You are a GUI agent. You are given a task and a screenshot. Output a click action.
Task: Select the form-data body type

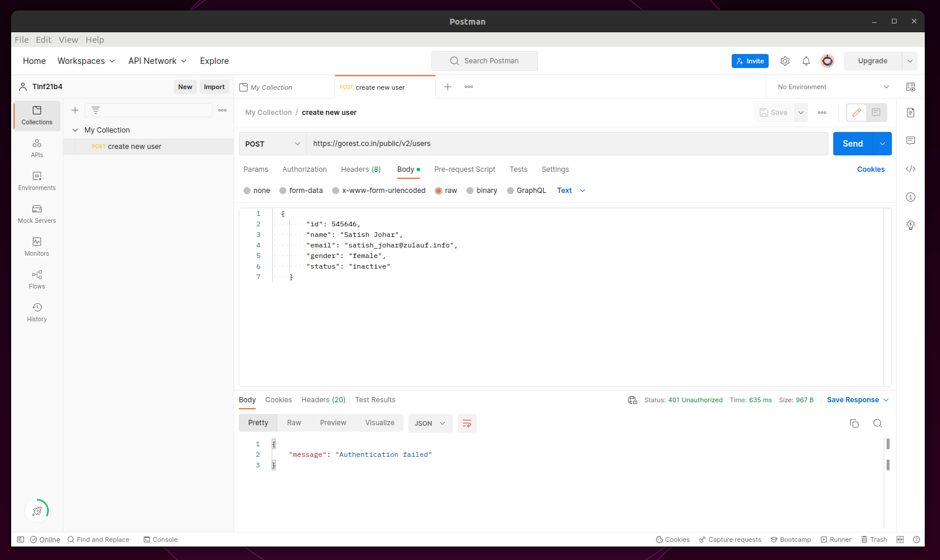(301, 191)
